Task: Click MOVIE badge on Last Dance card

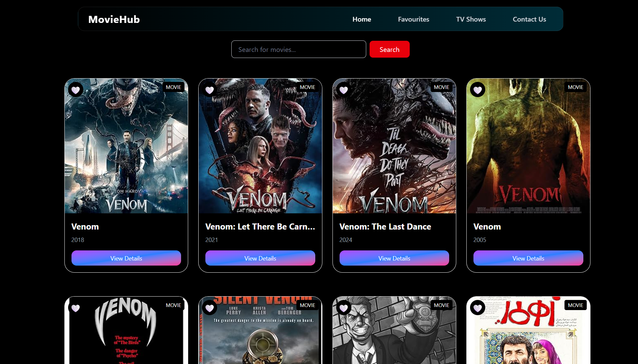Action: [x=441, y=87]
